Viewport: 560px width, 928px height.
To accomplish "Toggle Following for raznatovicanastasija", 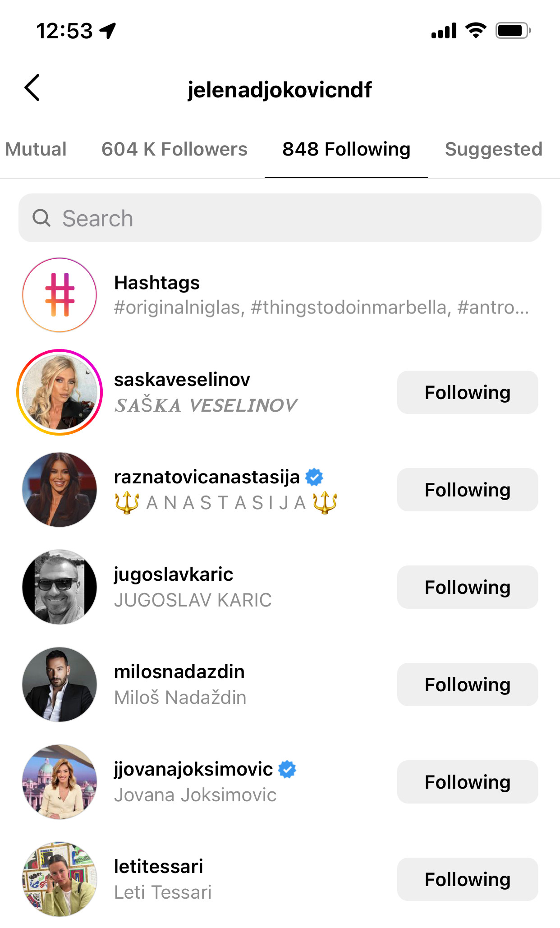I will 467,490.
